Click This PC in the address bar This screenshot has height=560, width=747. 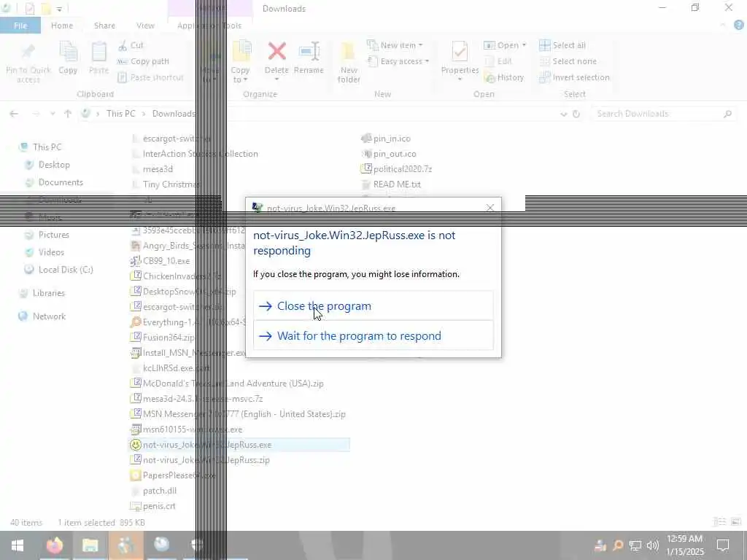coord(120,114)
